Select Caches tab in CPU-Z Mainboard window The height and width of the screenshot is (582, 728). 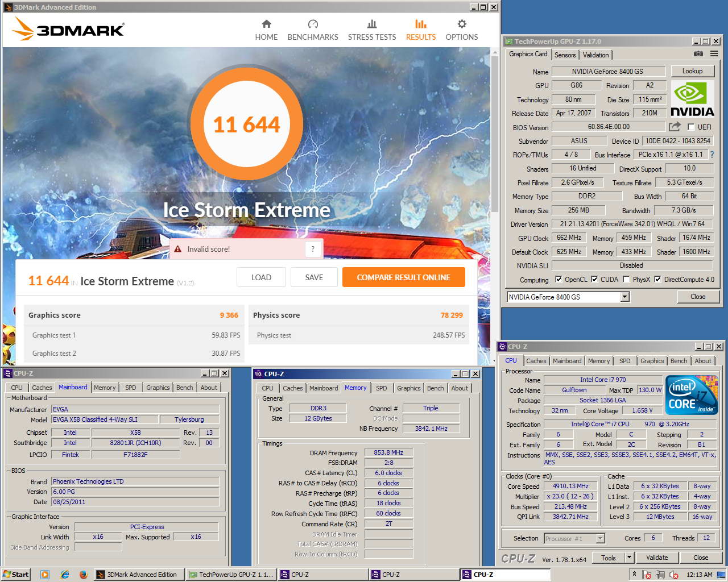point(42,388)
